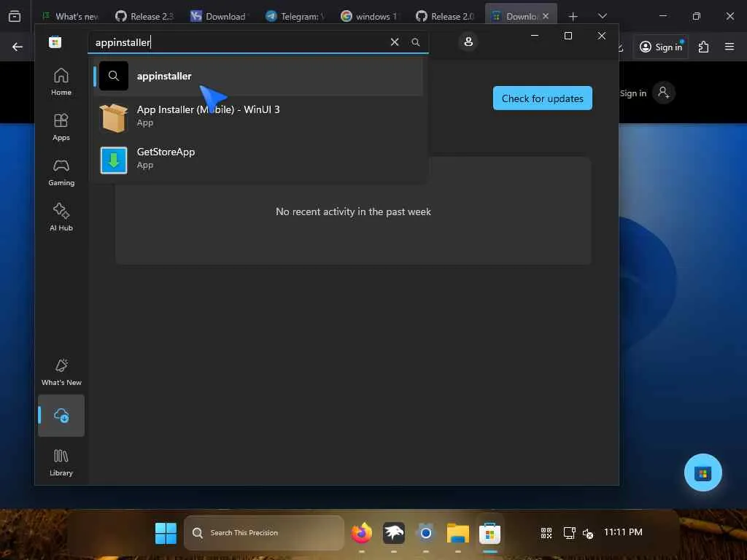
Task: Click the magnifier search icon in search box
Action: coord(415,42)
